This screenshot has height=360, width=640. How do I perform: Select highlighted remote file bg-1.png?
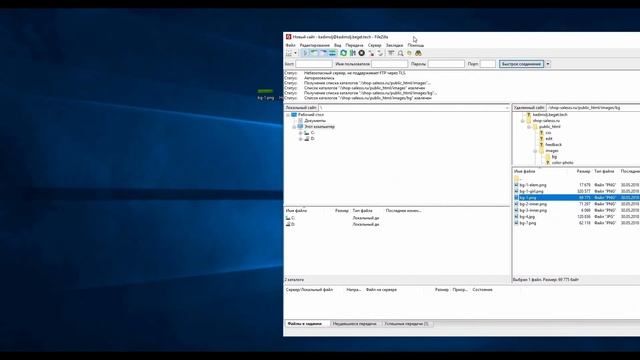pyautogui.click(x=528, y=198)
